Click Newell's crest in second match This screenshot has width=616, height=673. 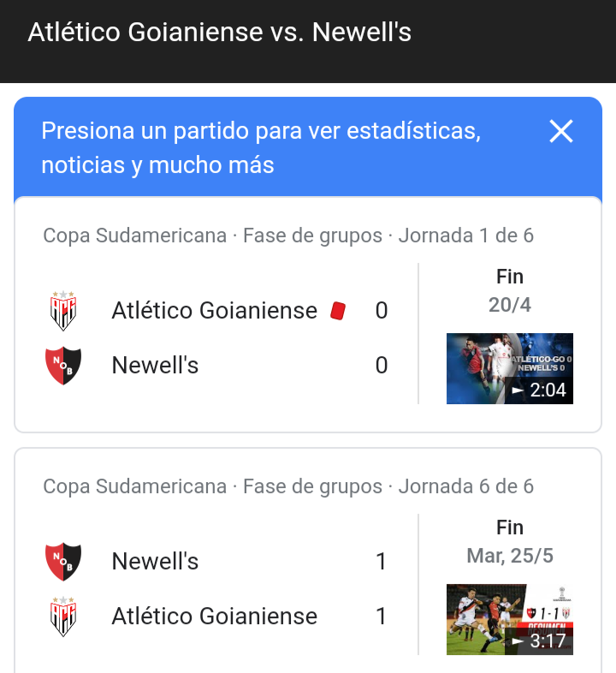[63, 562]
